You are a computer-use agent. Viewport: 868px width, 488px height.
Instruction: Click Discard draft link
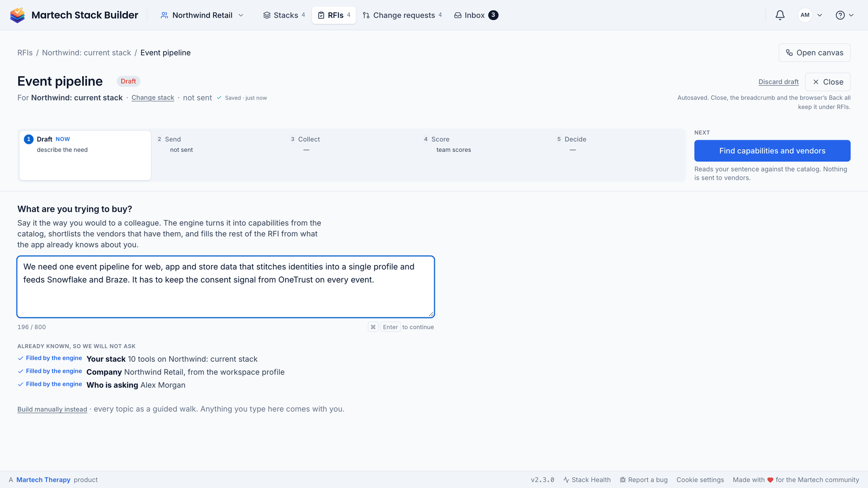[x=778, y=82]
